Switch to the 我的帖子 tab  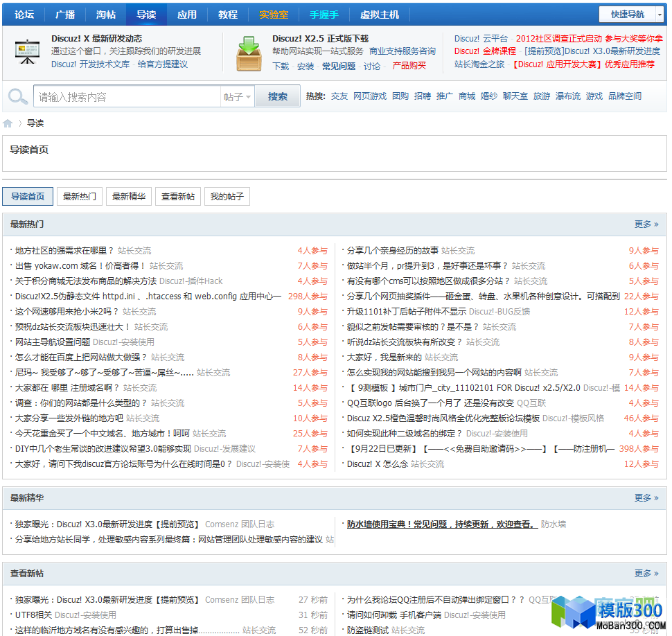pyautogui.click(x=227, y=196)
